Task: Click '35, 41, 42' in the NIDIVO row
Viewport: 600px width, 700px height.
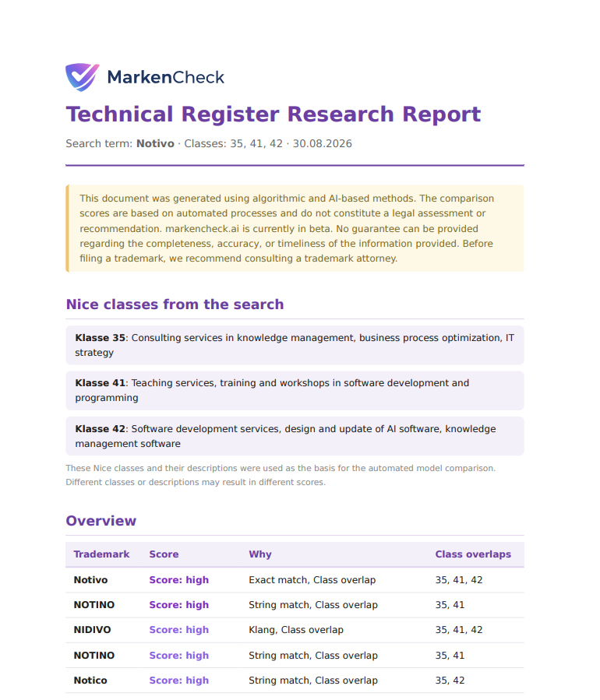Action: (459, 630)
